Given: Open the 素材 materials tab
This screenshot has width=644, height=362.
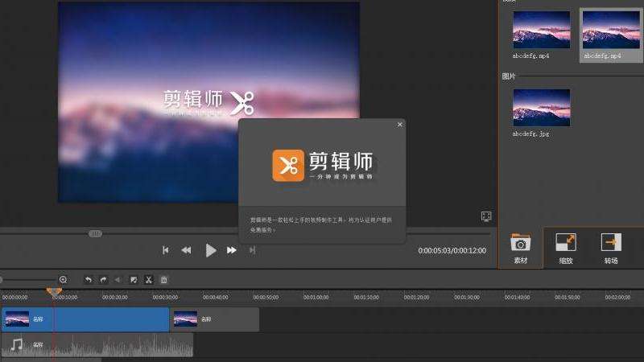Looking at the screenshot, I should (x=520, y=249).
